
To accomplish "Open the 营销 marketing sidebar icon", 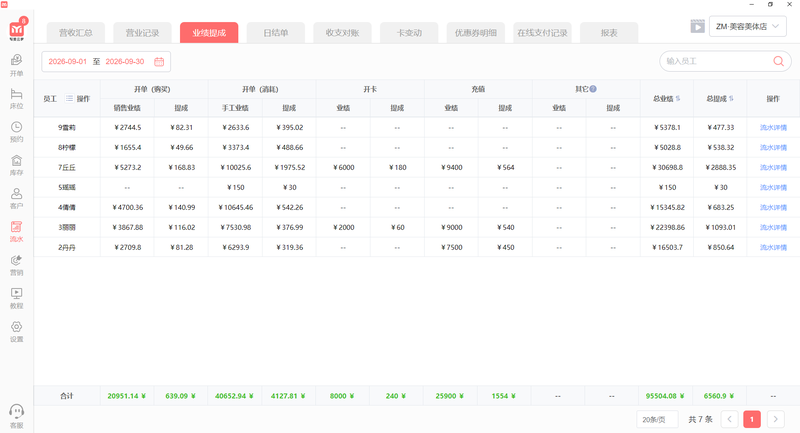I will (x=16, y=265).
